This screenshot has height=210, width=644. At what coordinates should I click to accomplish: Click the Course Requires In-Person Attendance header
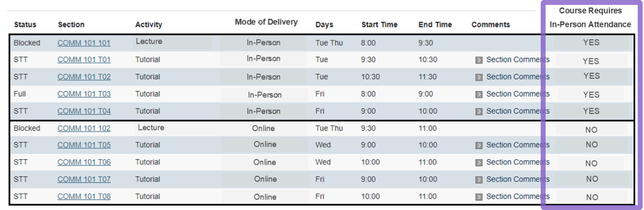pyautogui.click(x=590, y=17)
